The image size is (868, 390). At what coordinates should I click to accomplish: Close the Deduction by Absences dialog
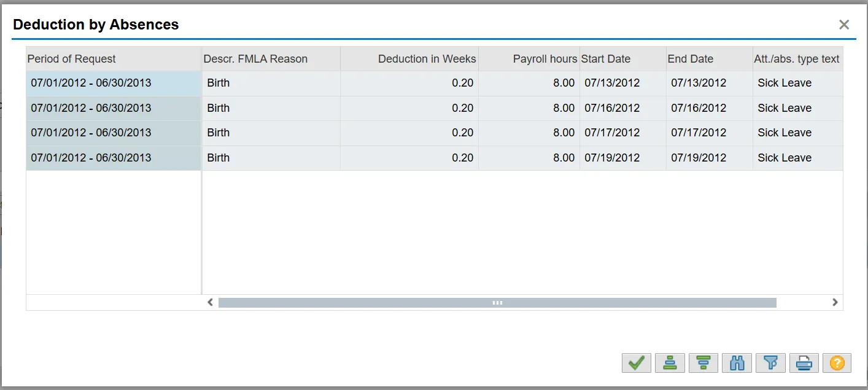pos(844,25)
